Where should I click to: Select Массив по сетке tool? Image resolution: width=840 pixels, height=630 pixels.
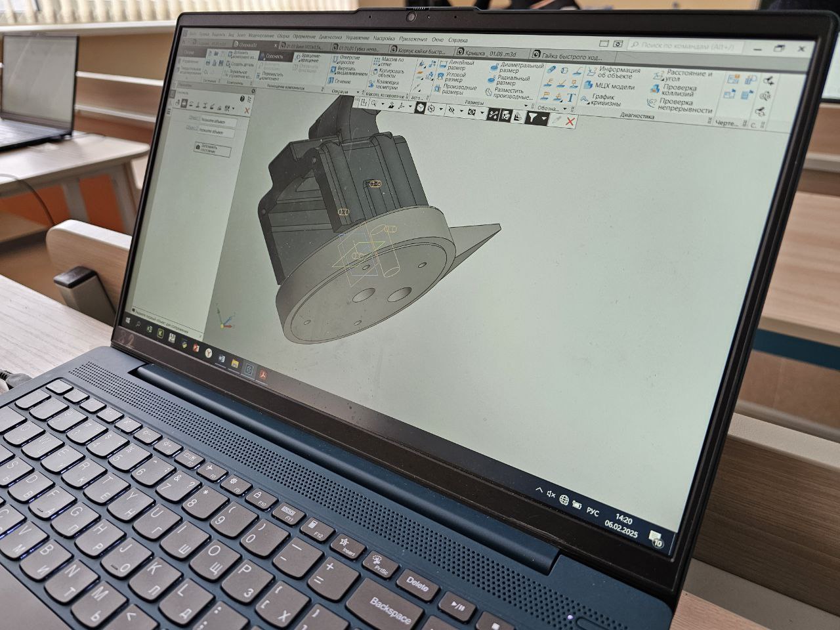coord(388,62)
